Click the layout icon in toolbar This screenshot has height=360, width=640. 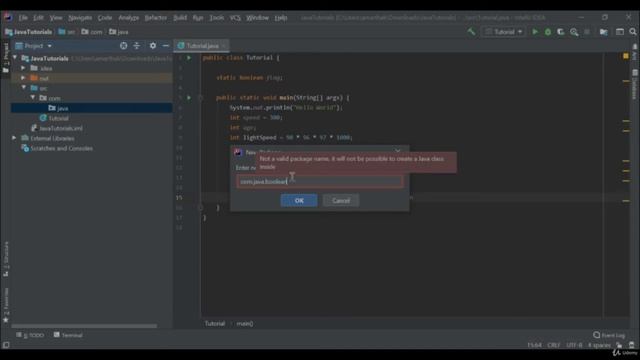click(620, 32)
